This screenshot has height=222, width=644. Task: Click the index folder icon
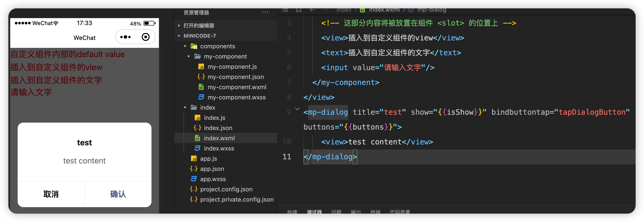(x=194, y=108)
